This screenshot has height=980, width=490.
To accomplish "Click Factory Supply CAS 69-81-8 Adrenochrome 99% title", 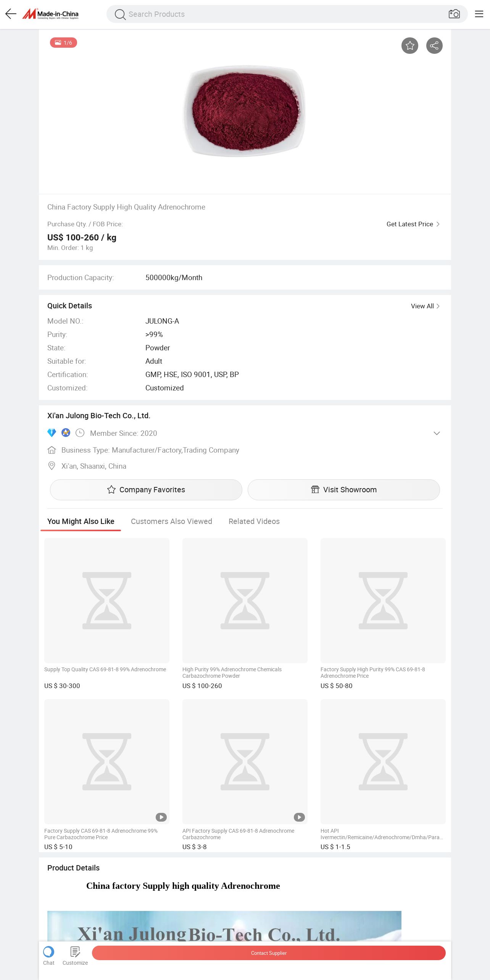I will pyautogui.click(x=101, y=834).
